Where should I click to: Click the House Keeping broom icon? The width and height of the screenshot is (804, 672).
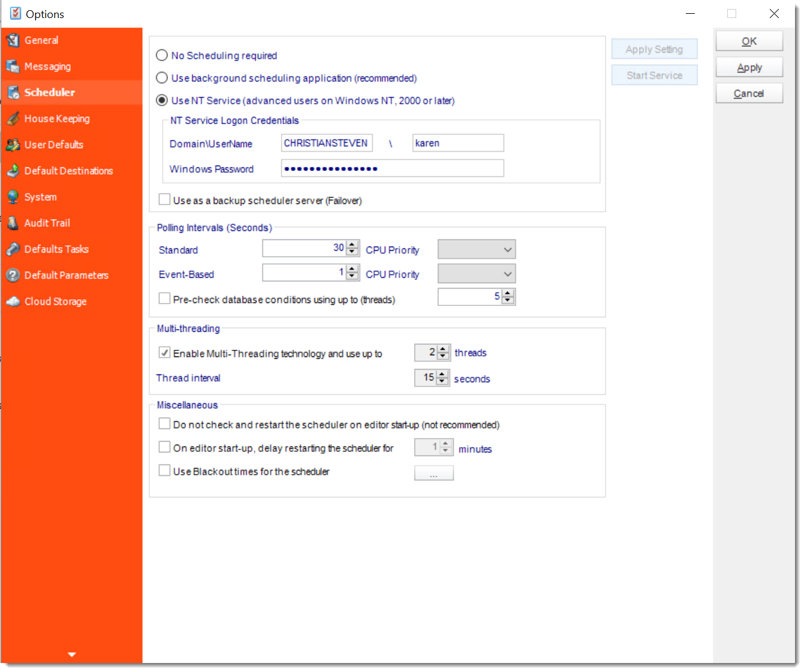tap(13, 119)
